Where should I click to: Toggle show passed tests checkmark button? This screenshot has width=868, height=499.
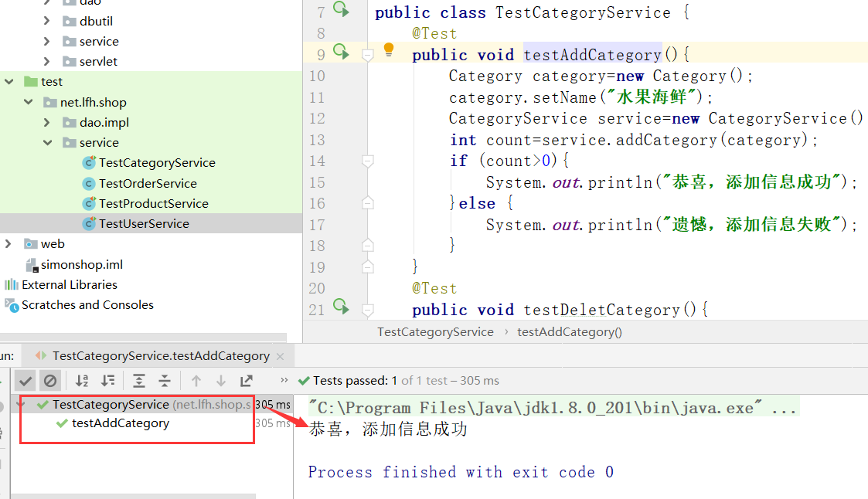coord(26,381)
